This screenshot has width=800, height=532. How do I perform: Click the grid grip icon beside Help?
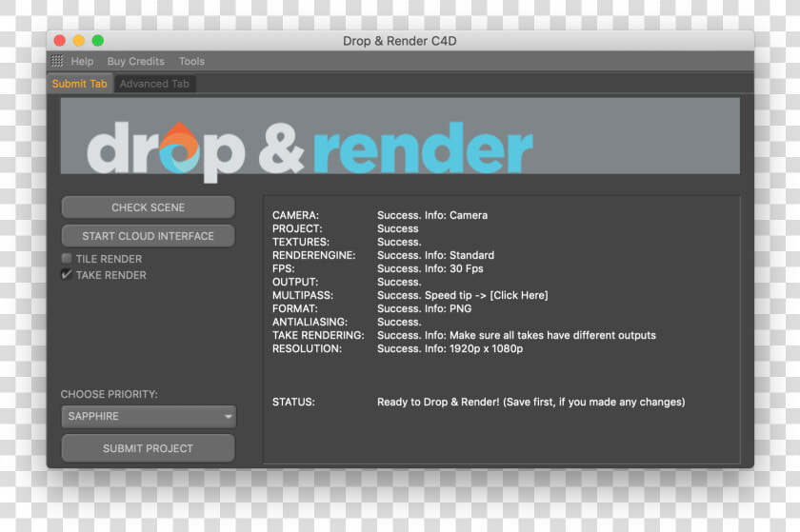56,61
